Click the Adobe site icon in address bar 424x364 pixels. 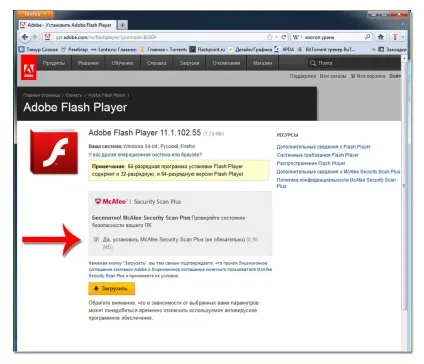(x=47, y=37)
